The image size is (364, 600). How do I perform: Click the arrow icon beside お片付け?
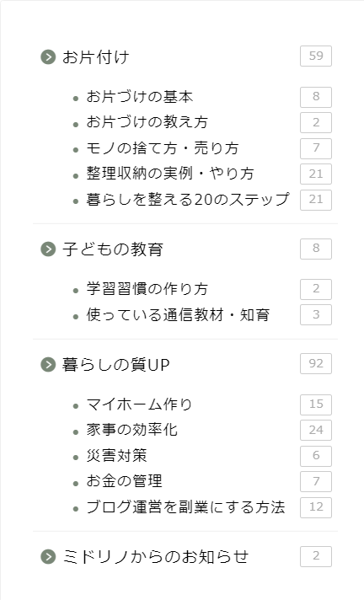tap(48, 57)
